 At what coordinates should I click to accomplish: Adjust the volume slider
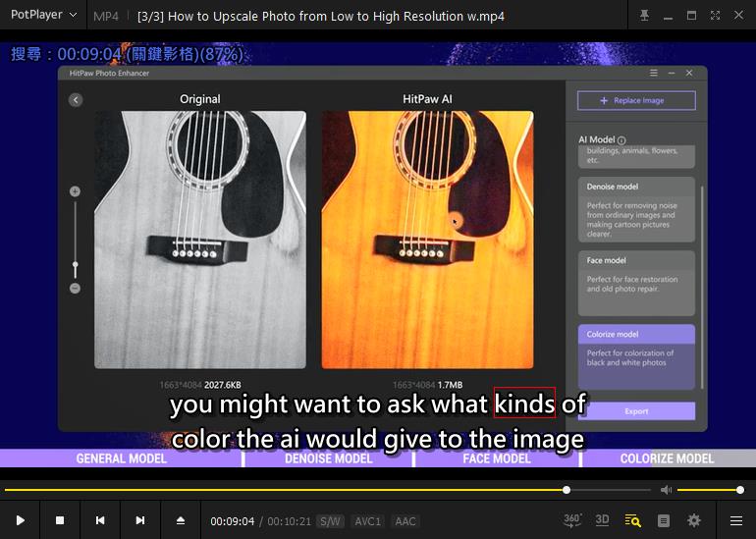(x=709, y=490)
